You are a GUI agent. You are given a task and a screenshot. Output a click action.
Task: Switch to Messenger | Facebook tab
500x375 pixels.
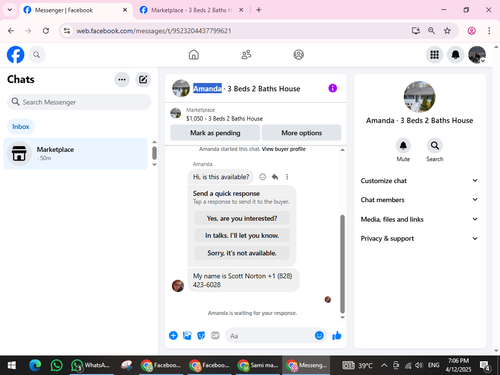[x=76, y=10]
